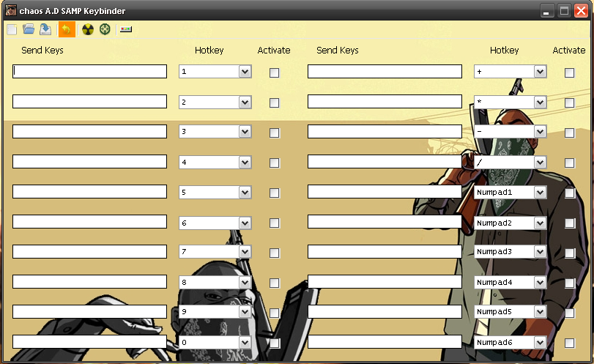594x364 pixels.
Task: Click the yellow radiation symbol icon
Action: 88,29
